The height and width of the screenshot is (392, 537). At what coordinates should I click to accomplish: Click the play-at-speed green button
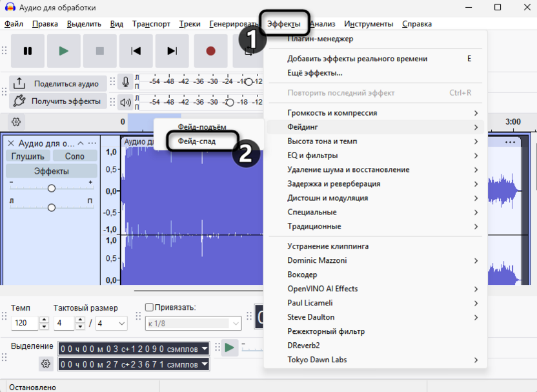pos(230,348)
